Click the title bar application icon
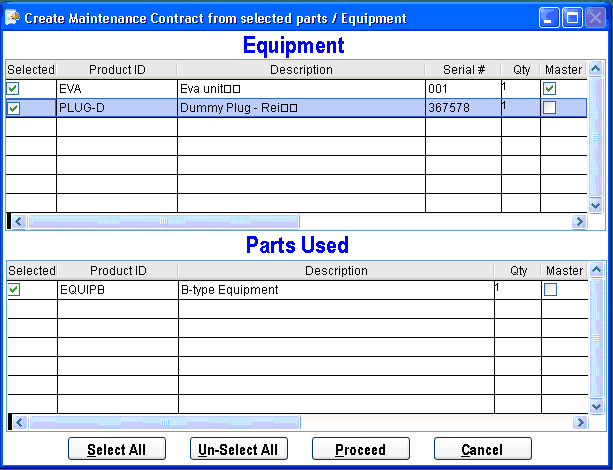This screenshot has width=613, height=470. click(x=12, y=18)
